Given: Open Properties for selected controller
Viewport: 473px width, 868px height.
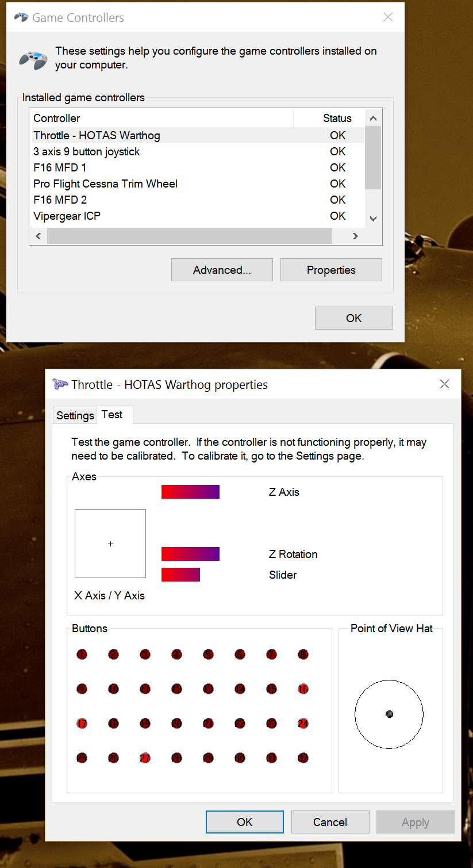Looking at the screenshot, I should click(331, 270).
